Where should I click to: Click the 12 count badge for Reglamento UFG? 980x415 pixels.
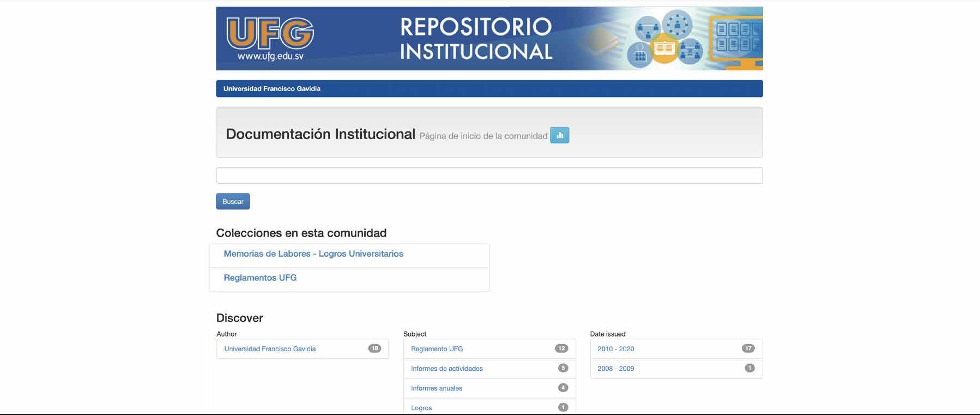click(x=561, y=348)
